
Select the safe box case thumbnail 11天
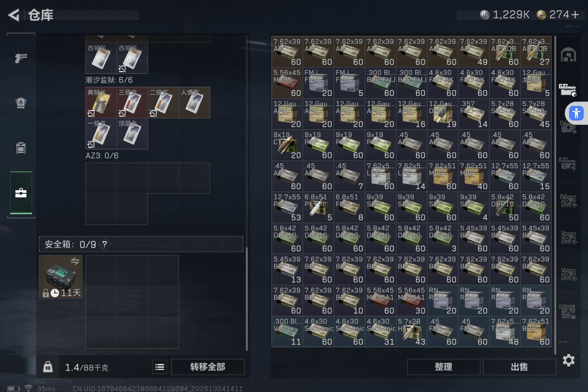[x=61, y=276]
